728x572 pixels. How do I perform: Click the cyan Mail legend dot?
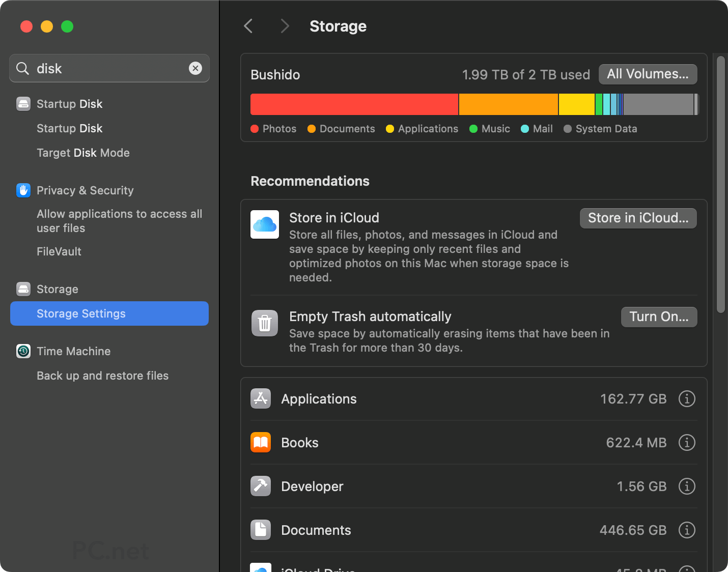pos(525,129)
